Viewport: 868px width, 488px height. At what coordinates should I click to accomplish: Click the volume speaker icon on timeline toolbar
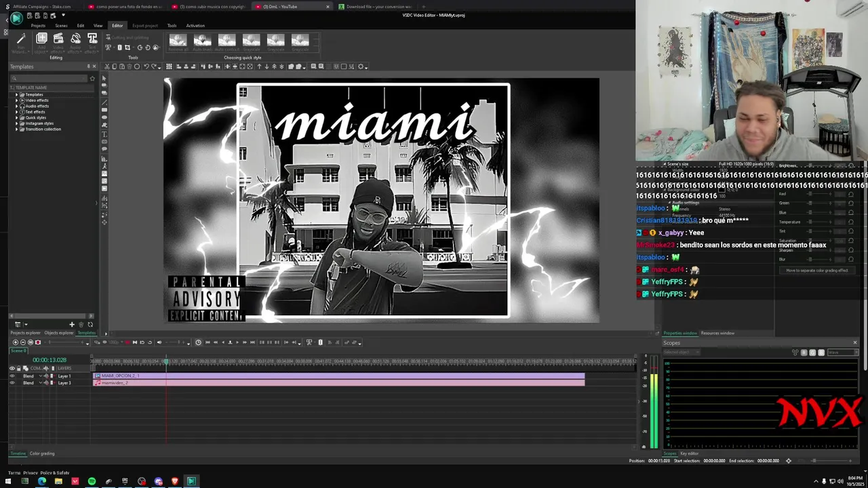[x=159, y=342]
